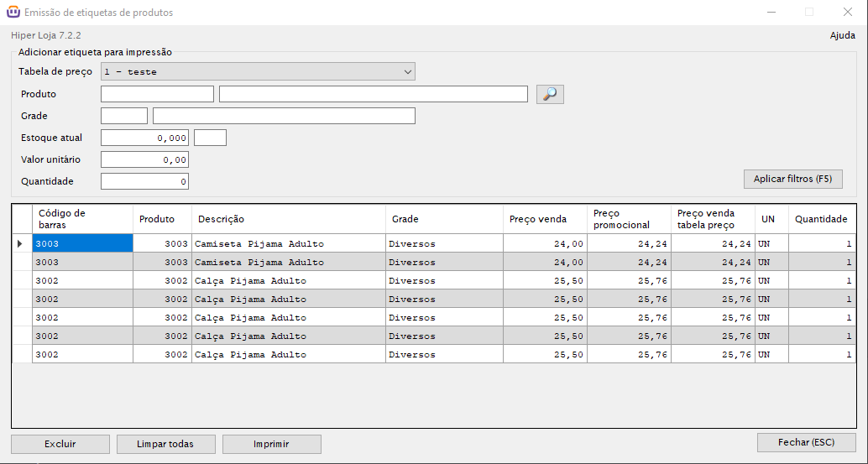Click the Imprimir button
Viewport: 868px width, 464px height.
pos(271,444)
